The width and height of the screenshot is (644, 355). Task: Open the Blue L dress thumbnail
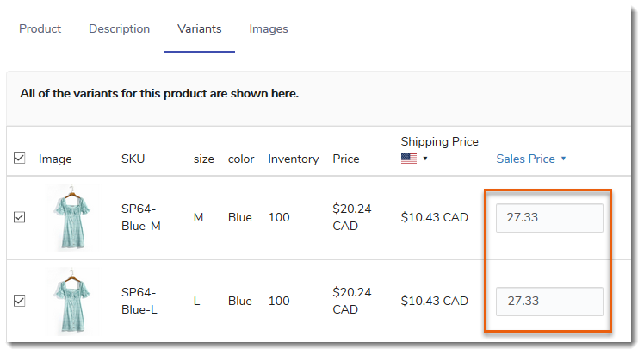71,302
